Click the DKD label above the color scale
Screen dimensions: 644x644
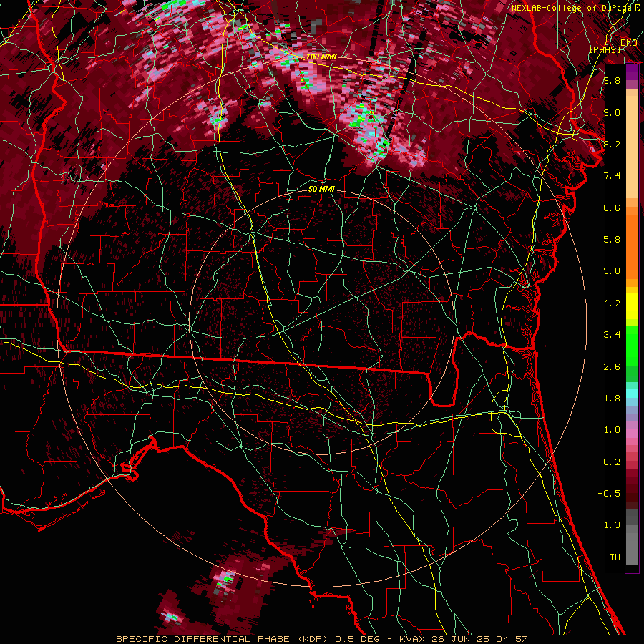coord(629,42)
